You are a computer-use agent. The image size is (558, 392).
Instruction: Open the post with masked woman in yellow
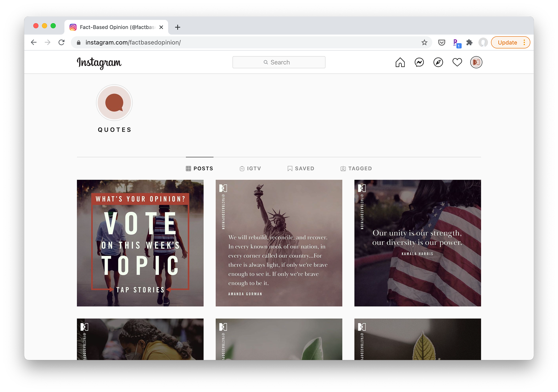[x=140, y=339]
